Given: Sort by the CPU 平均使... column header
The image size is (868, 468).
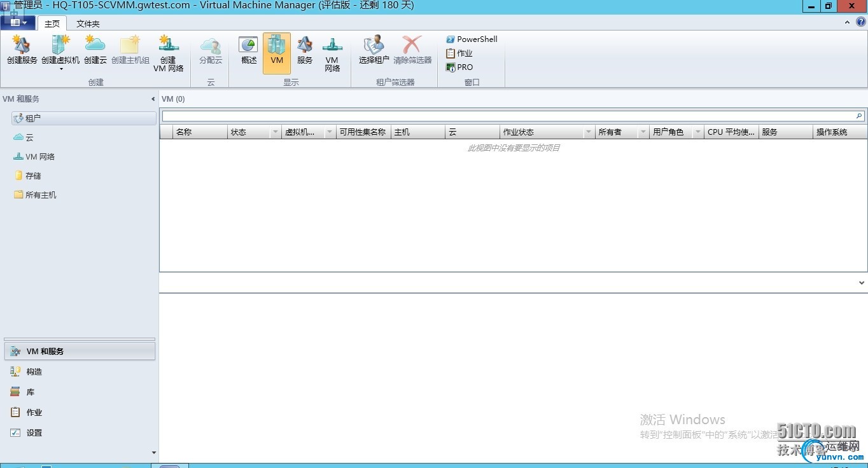Looking at the screenshot, I should [x=731, y=132].
